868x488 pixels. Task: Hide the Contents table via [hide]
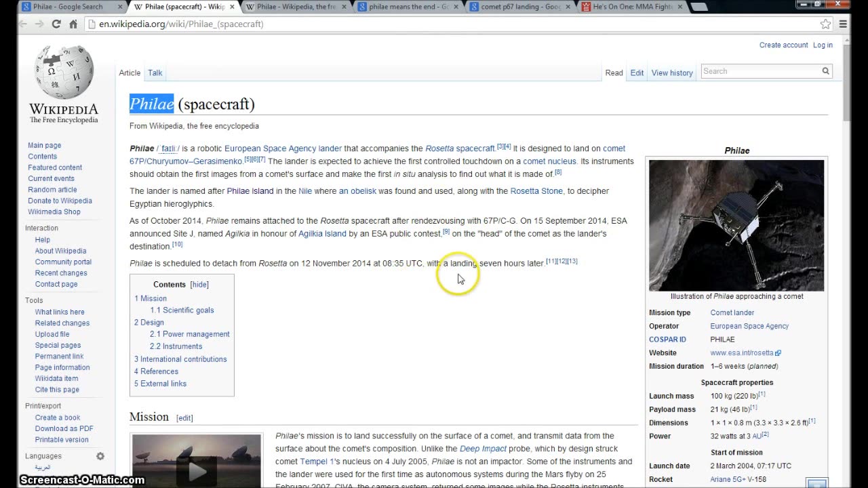click(x=199, y=285)
